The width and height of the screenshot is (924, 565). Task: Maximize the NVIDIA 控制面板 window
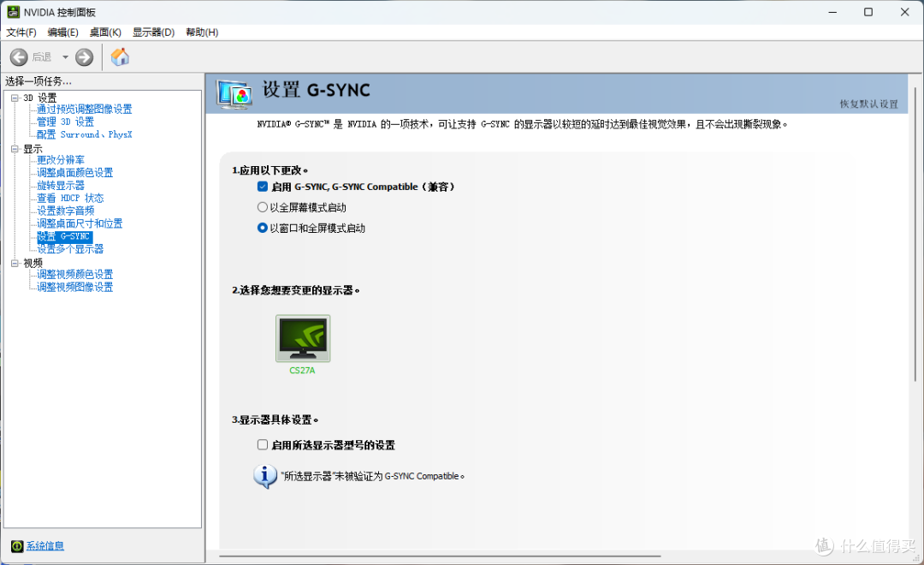point(868,12)
